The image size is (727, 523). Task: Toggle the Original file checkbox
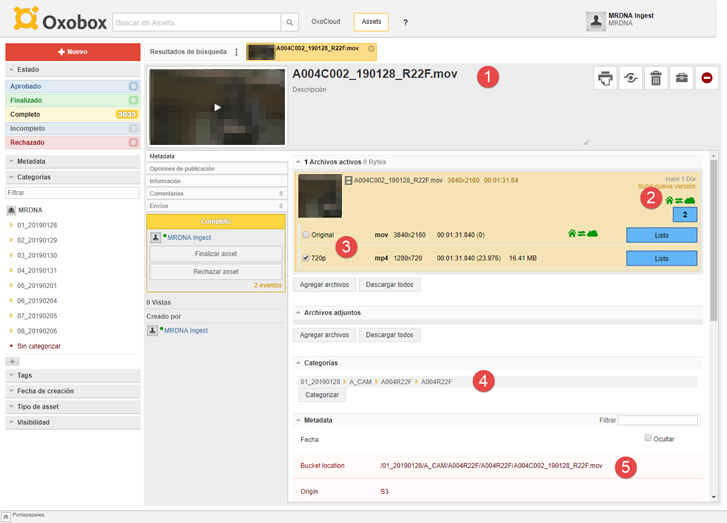306,235
